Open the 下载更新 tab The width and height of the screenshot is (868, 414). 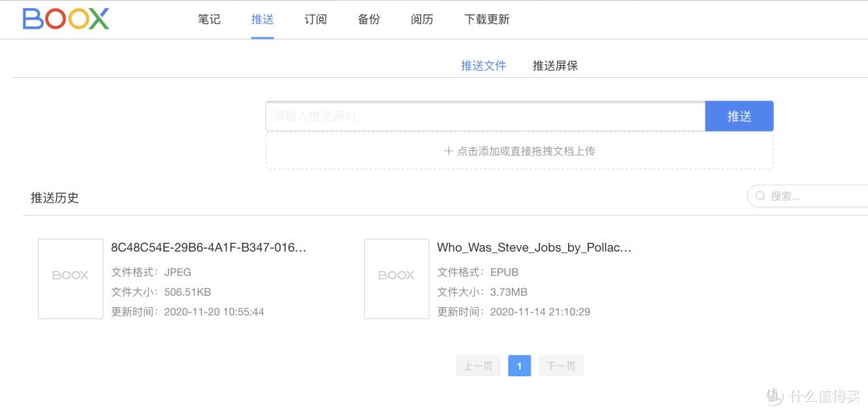pyautogui.click(x=486, y=19)
